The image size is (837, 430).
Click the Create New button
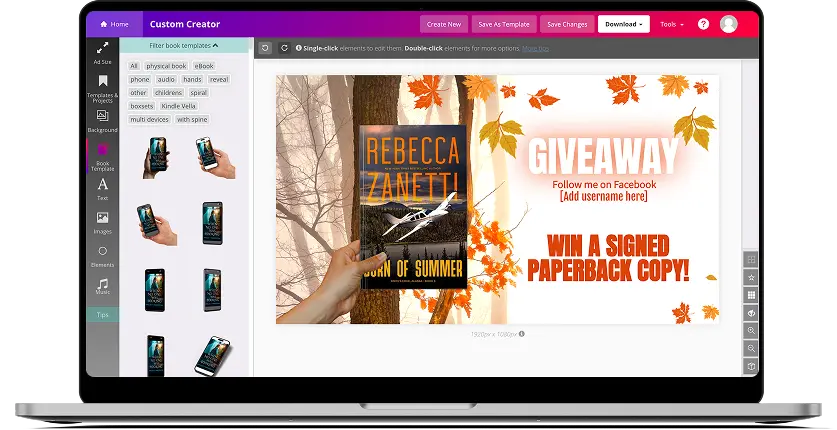point(444,24)
